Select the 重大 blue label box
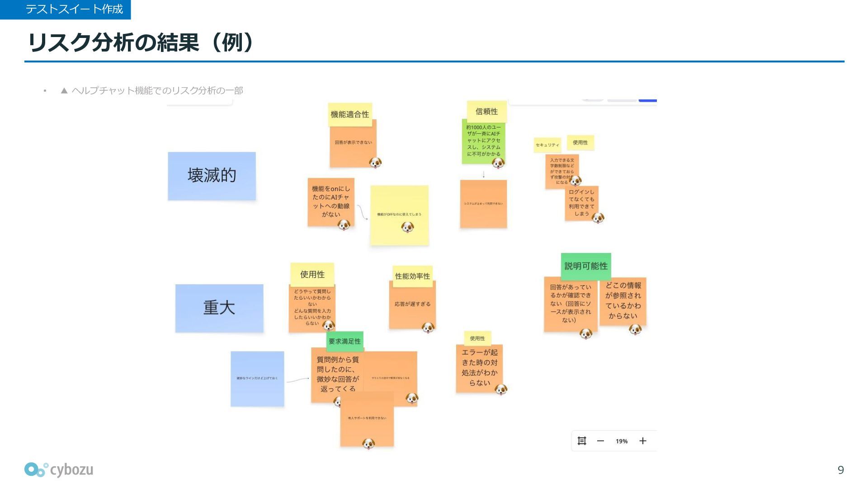The image size is (868, 488). click(219, 308)
